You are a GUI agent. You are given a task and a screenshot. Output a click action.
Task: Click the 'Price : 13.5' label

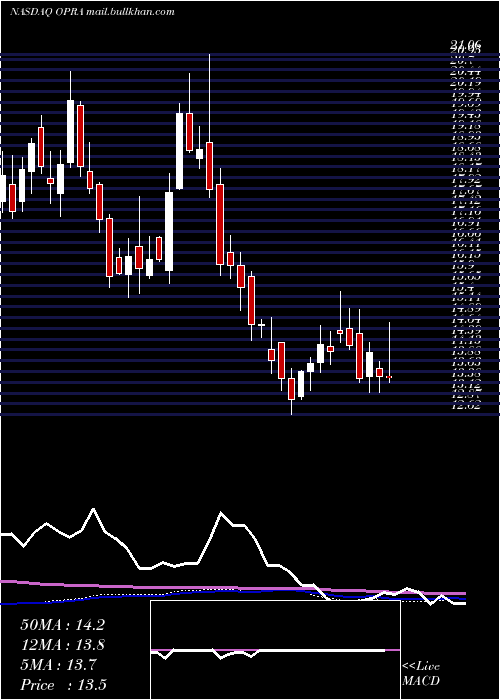63,685
